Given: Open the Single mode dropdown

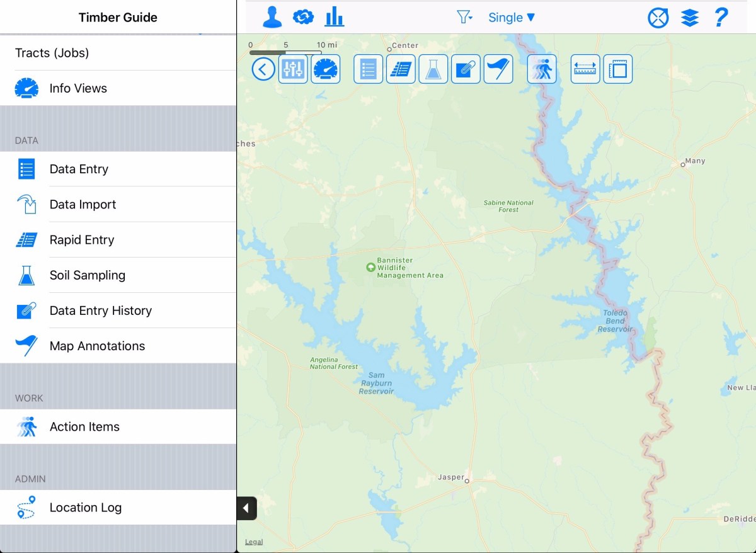Looking at the screenshot, I should click(512, 17).
